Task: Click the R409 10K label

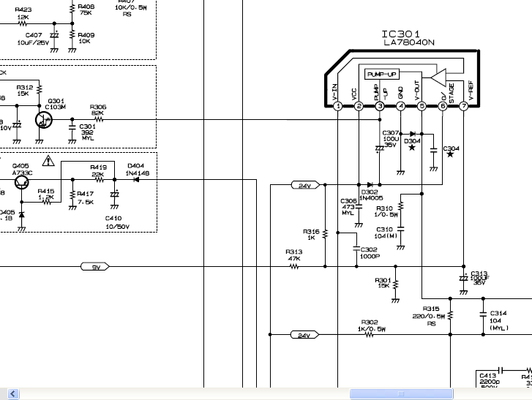Action: [x=86, y=38]
